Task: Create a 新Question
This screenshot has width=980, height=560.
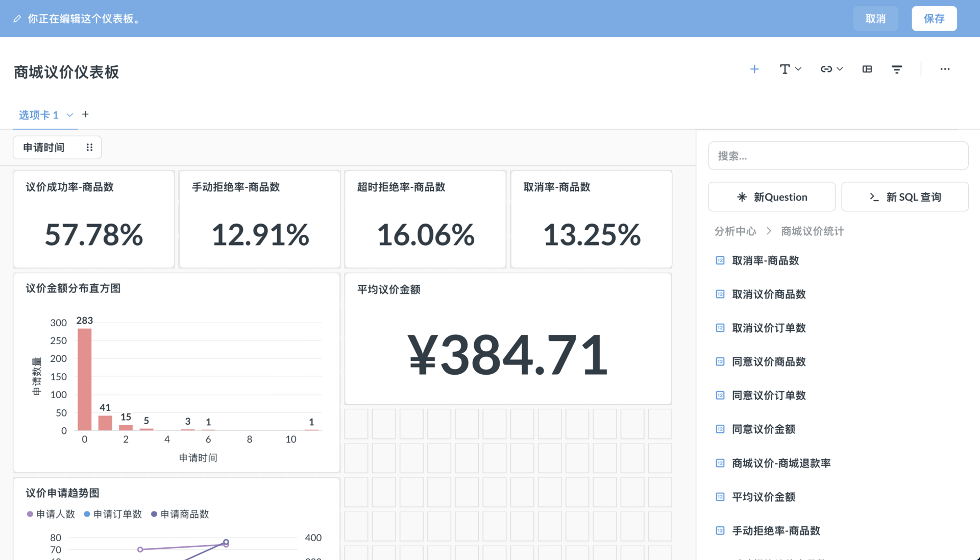Action: (771, 197)
